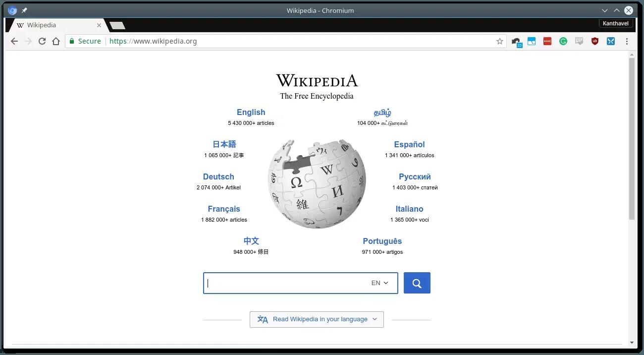Open the blue butterfly-logo extension icon
Viewport: 644px width, 355px height.
611,41
